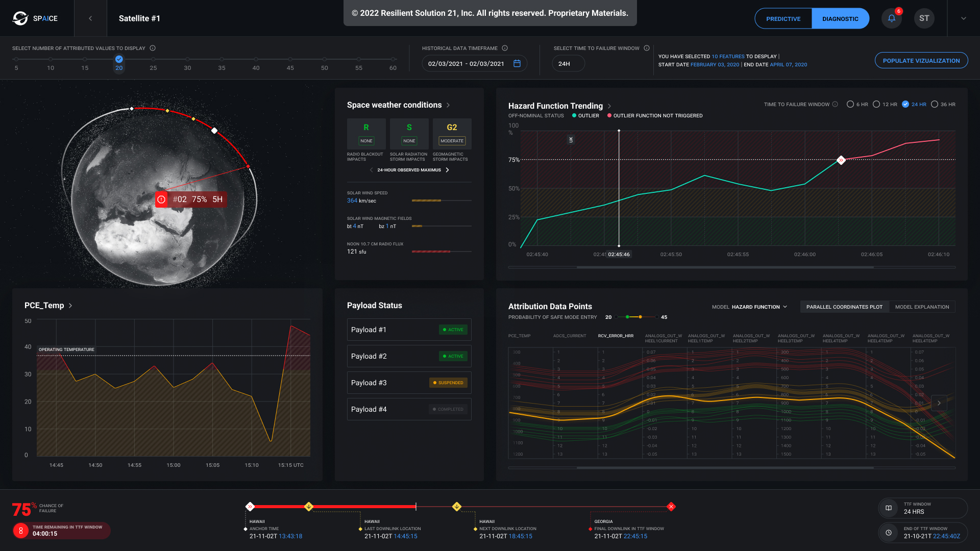Screen dimensions: 980x551
Task: Show info for attributed values selector
Action: [x=153, y=48]
